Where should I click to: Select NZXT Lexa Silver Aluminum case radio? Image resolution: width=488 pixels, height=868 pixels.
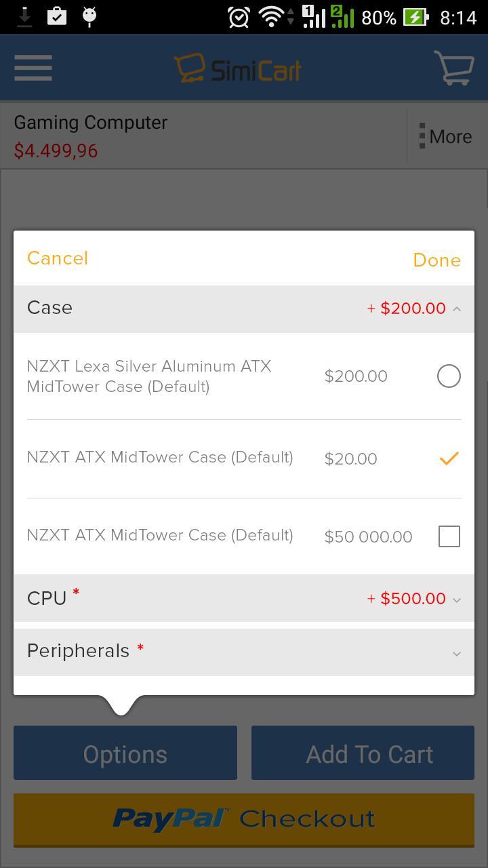(449, 376)
